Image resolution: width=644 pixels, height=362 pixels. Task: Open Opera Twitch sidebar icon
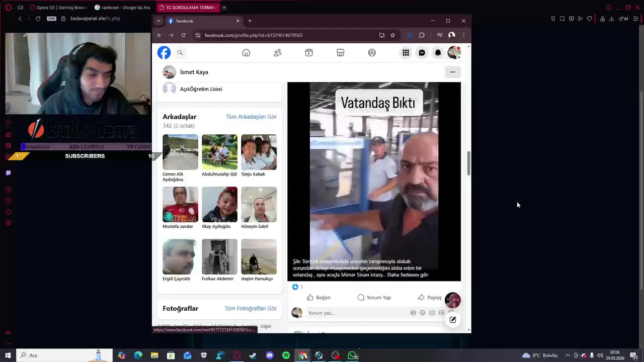click(8, 173)
